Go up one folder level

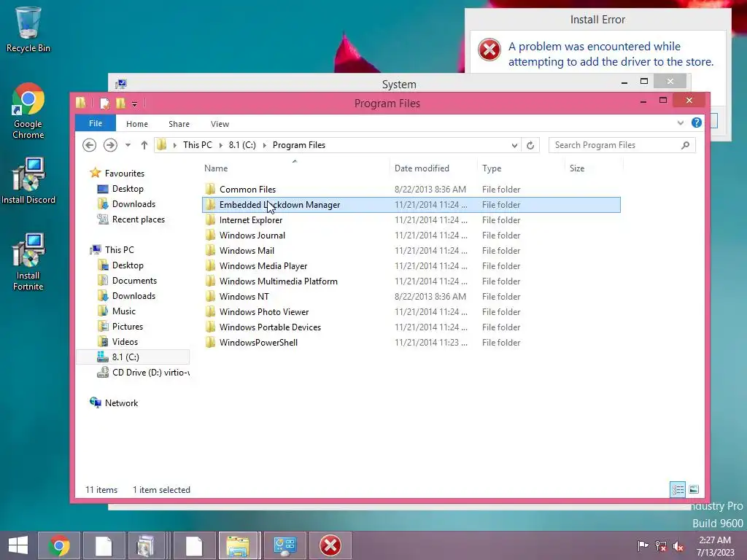[144, 145]
